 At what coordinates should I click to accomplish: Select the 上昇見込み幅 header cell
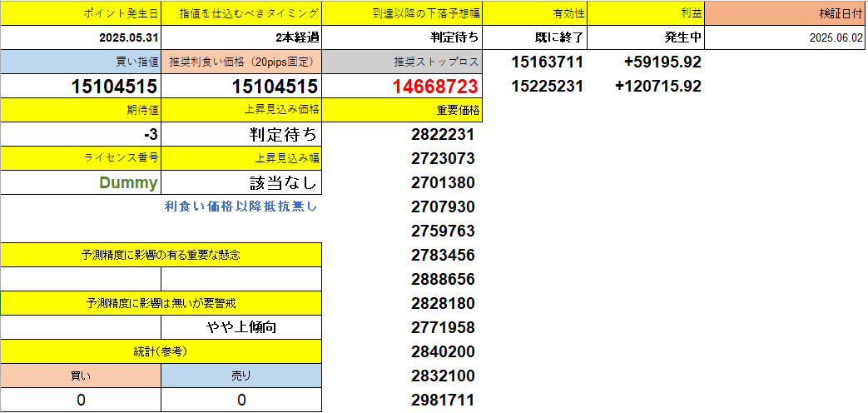(x=241, y=158)
